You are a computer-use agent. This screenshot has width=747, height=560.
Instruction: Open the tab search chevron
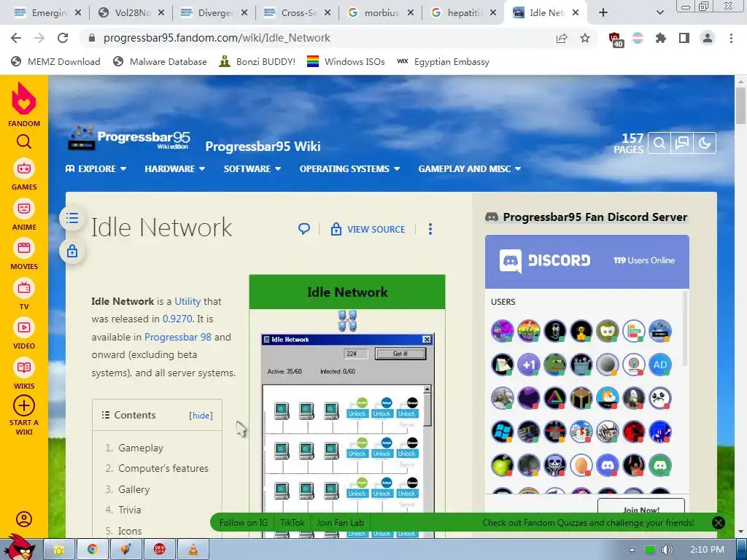659,13
